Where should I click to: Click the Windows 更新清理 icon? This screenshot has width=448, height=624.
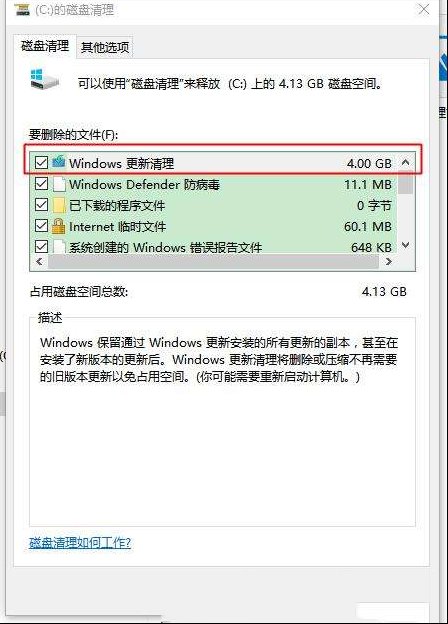(59, 162)
